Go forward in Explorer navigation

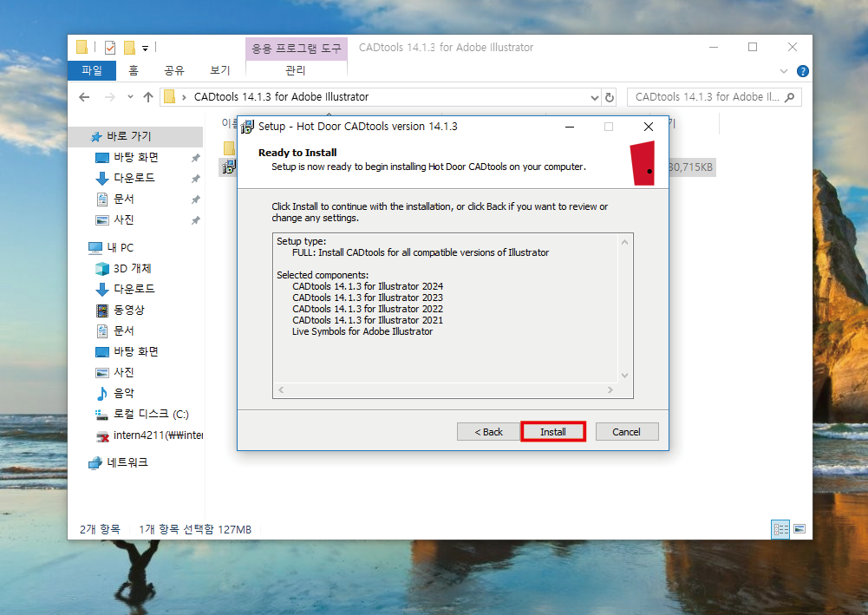[110, 97]
